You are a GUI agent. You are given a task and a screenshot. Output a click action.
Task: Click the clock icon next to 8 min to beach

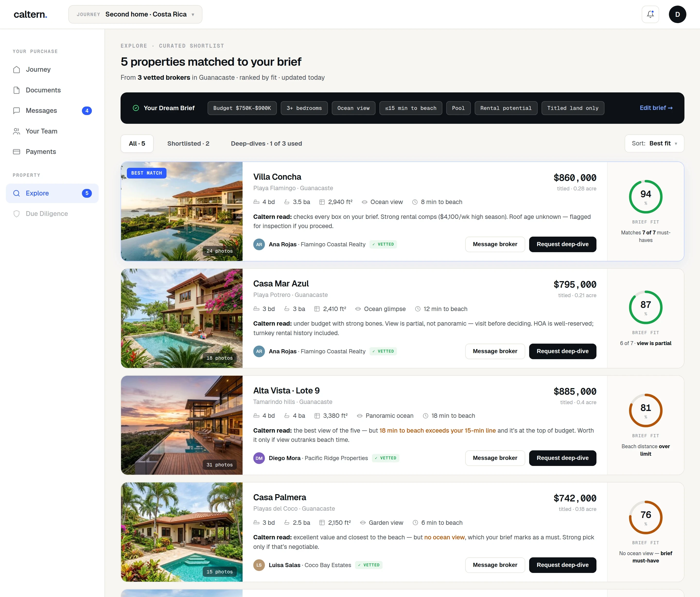click(x=415, y=202)
